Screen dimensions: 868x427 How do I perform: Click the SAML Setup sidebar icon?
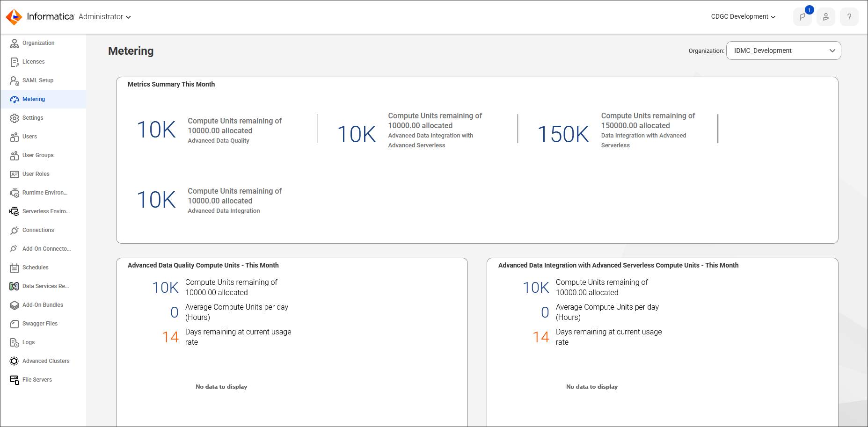[15, 80]
